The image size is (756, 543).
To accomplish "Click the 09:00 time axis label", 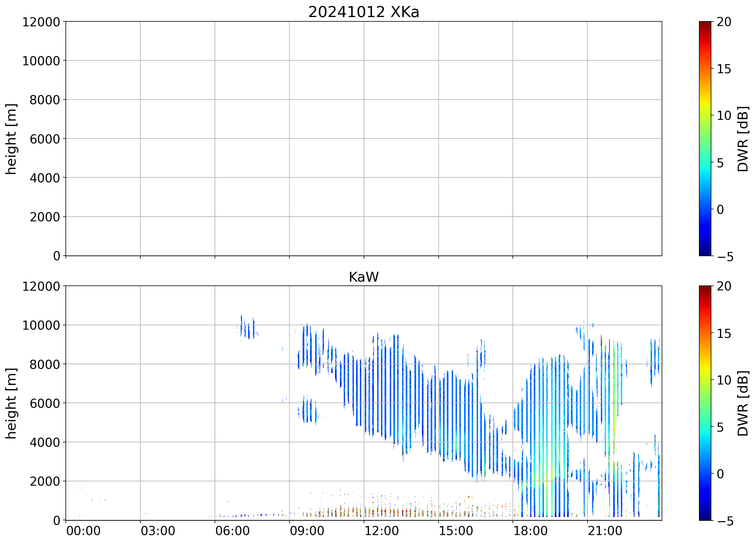I will 307,531.
